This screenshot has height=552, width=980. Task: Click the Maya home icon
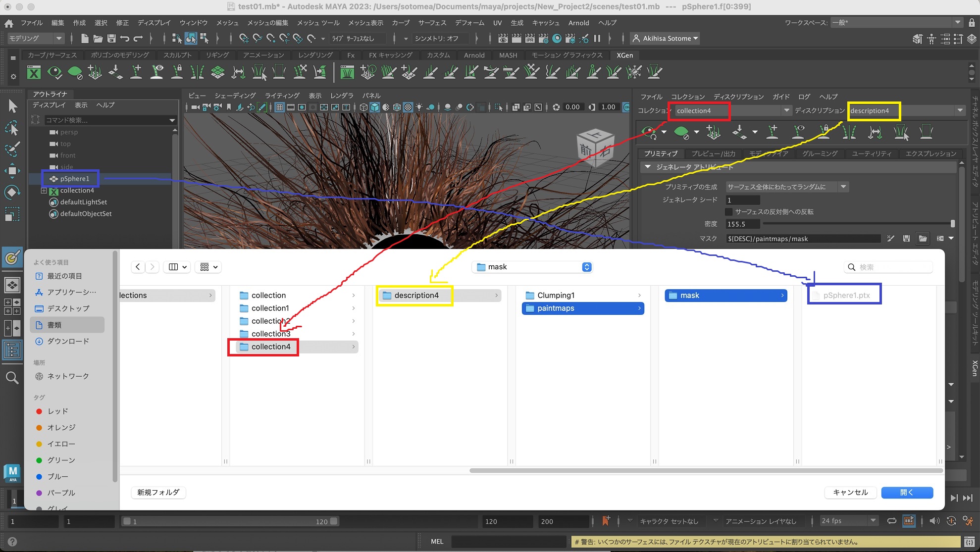8,23
